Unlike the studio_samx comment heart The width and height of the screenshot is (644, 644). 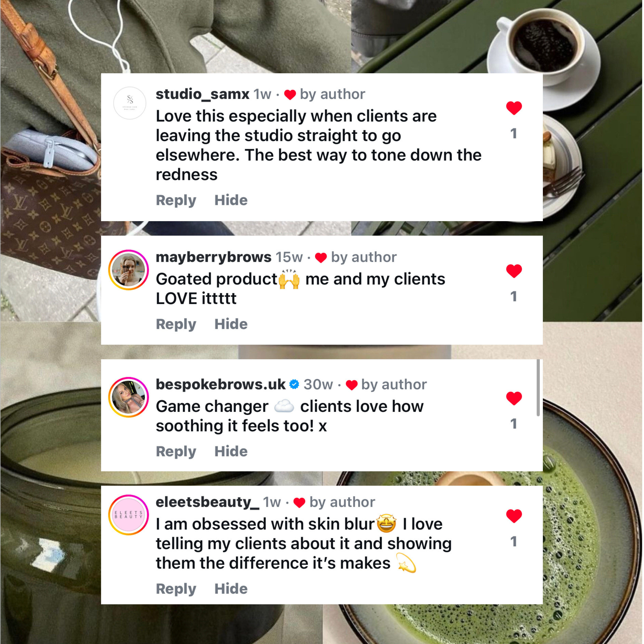pyautogui.click(x=514, y=108)
